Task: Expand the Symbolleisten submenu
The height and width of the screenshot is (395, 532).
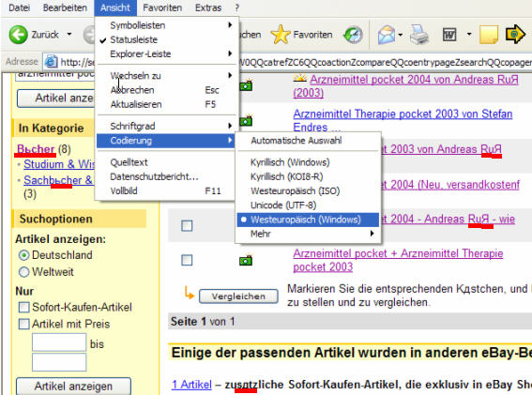Action: [166, 25]
